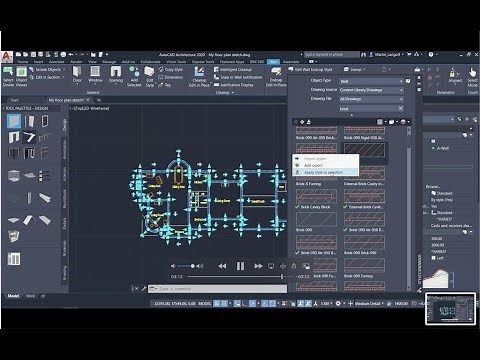Click Apply Style icon in Styles Browser toolbar
The height and width of the screenshot is (360, 480).
(309, 122)
